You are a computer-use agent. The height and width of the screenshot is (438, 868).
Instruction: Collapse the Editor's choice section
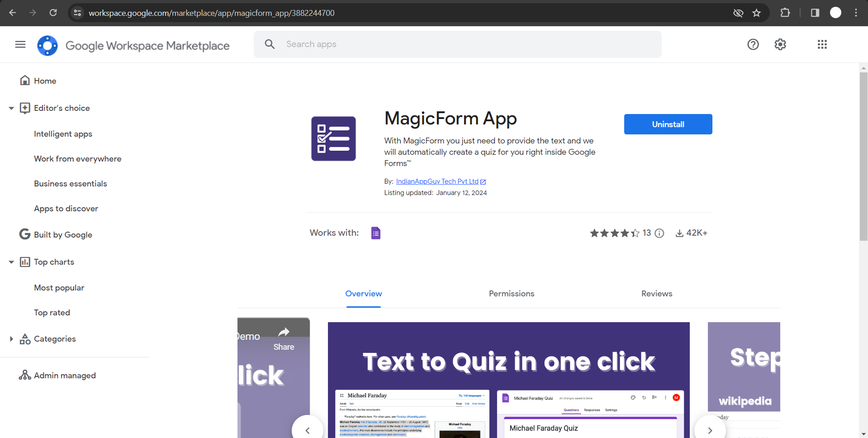(x=11, y=108)
